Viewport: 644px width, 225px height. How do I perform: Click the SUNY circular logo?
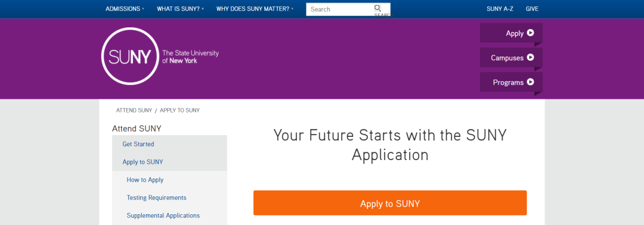pos(130,56)
